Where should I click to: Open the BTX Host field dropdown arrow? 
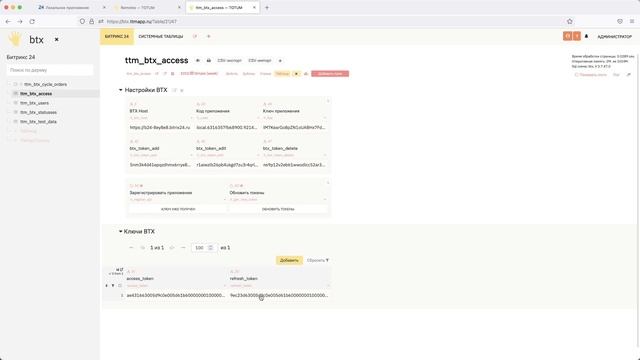192,118
